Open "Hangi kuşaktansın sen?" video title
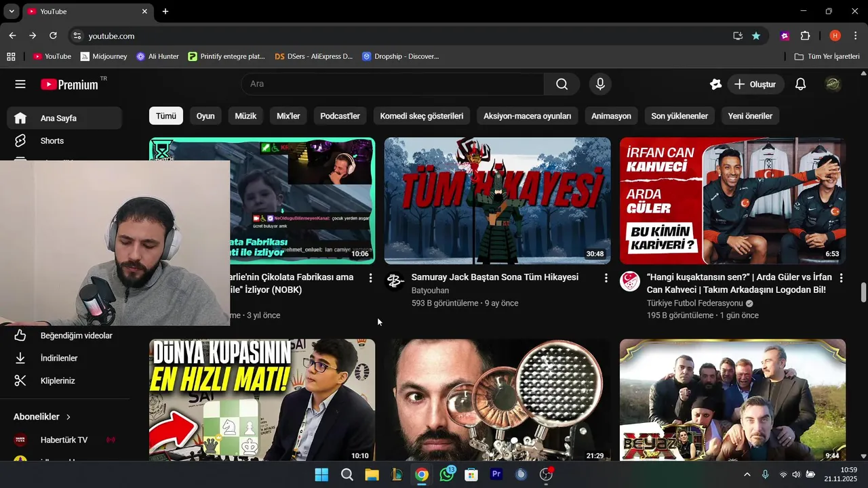Viewport: 868px width, 488px height. 739,283
